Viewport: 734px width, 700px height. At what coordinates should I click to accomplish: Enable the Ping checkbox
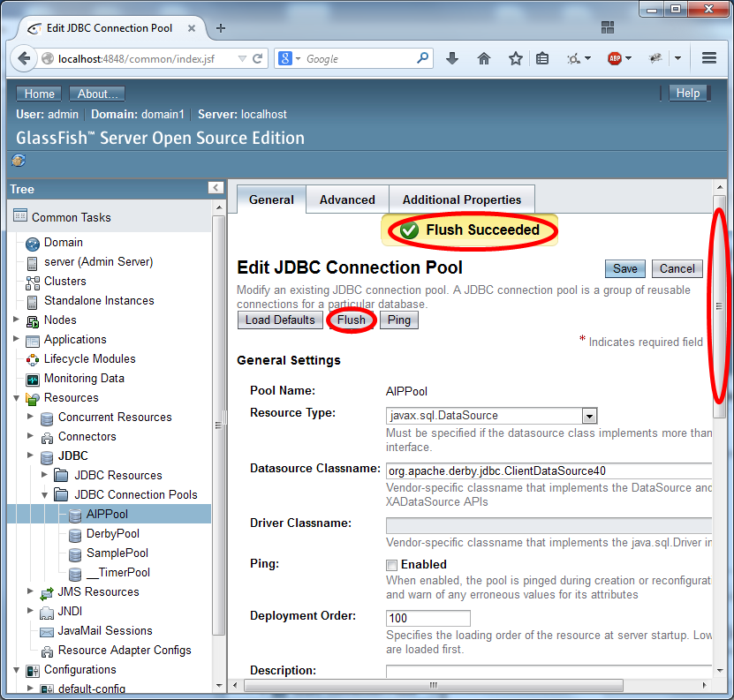(x=391, y=565)
